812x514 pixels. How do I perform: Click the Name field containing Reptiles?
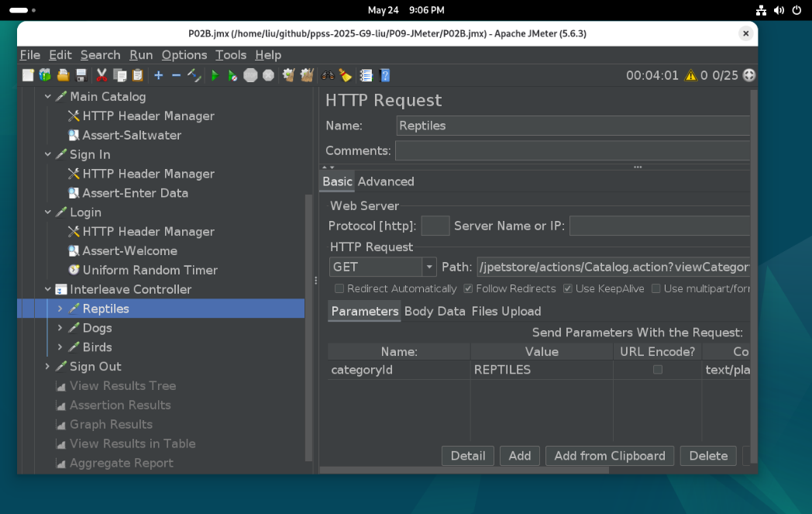573,126
